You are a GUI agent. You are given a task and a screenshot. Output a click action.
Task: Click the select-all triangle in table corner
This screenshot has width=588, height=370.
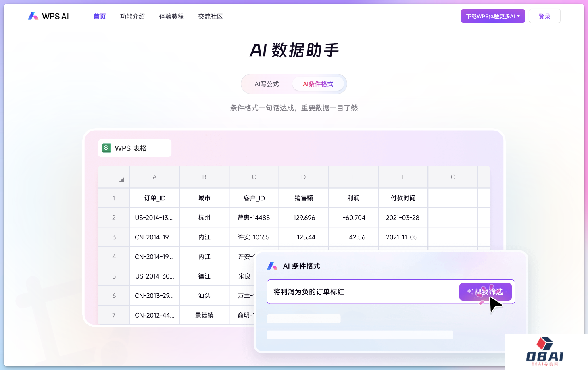121,180
